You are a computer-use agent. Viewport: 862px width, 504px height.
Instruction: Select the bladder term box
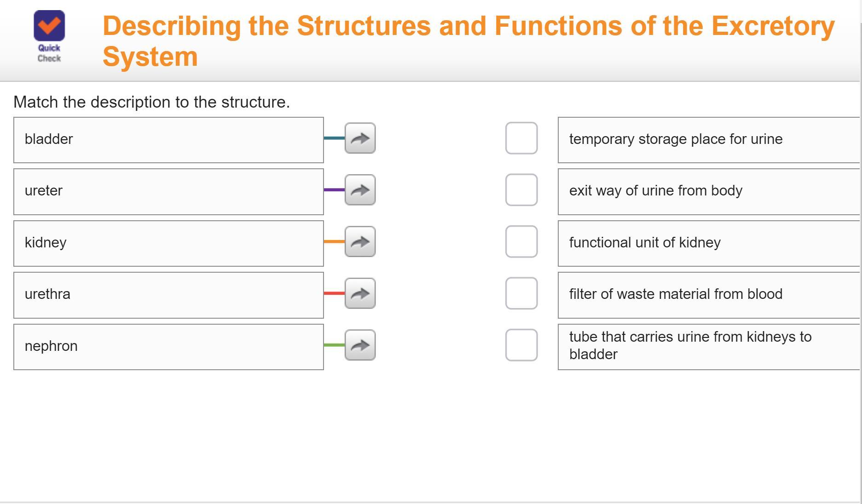pos(168,140)
